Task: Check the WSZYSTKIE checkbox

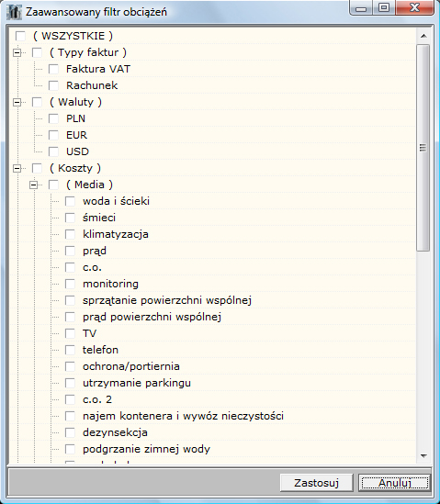Action: point(20,36)
